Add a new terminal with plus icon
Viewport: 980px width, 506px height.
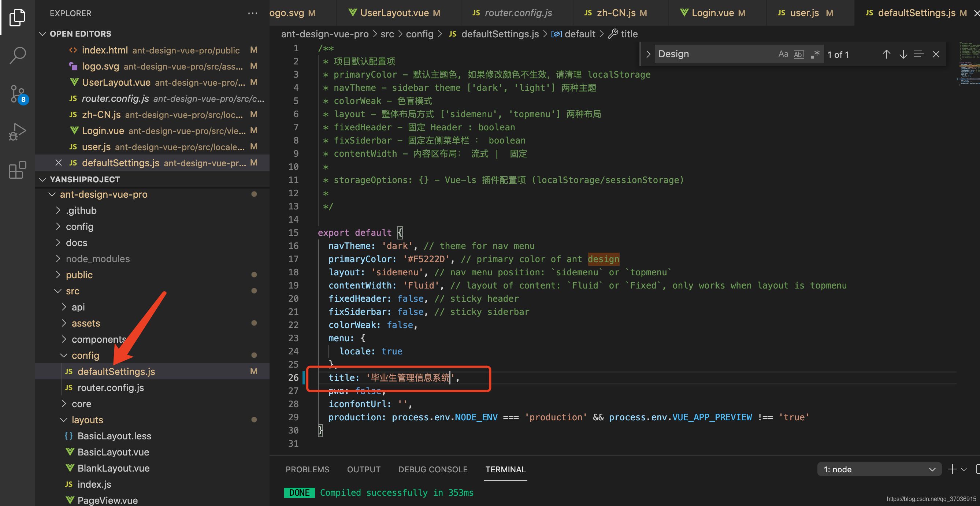coord(952,469)
